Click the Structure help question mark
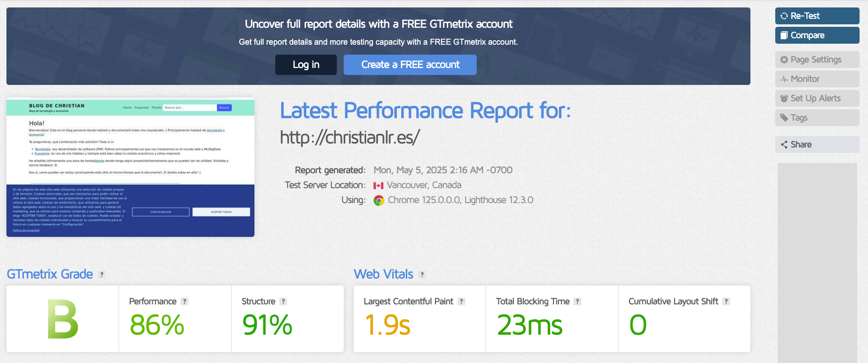The height and width of the screenshot is (363, 868). click(x=283, y=301)
